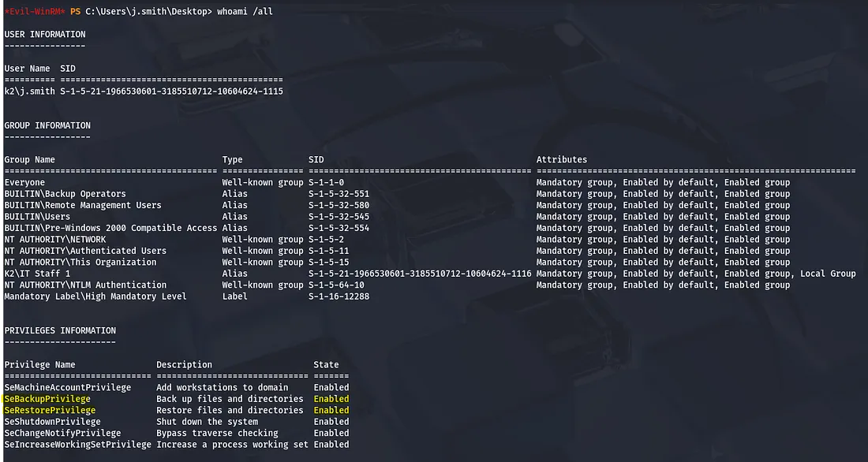The image size is (868, 462).
Task: Click the 'Bypass traverse checking' description
Action: [x=217, y=433]
